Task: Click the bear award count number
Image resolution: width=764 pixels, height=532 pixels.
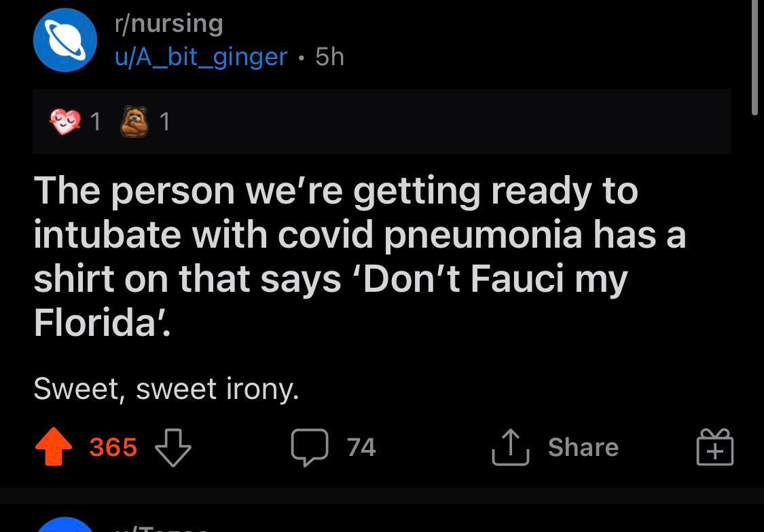Action: [x=164, y=122]
